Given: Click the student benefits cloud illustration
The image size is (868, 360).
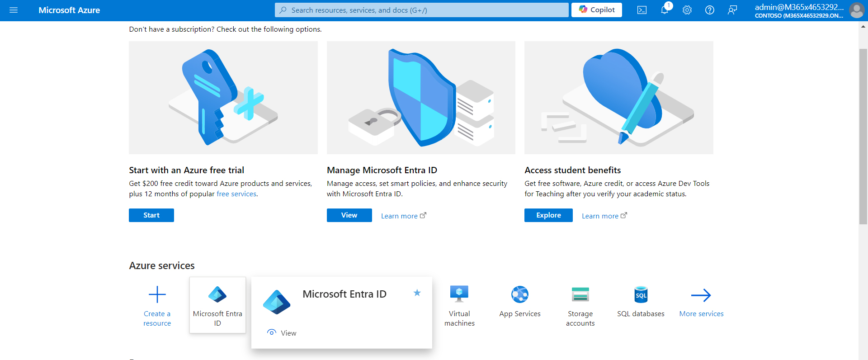Looking at the screenshot, I should point(619,98).
